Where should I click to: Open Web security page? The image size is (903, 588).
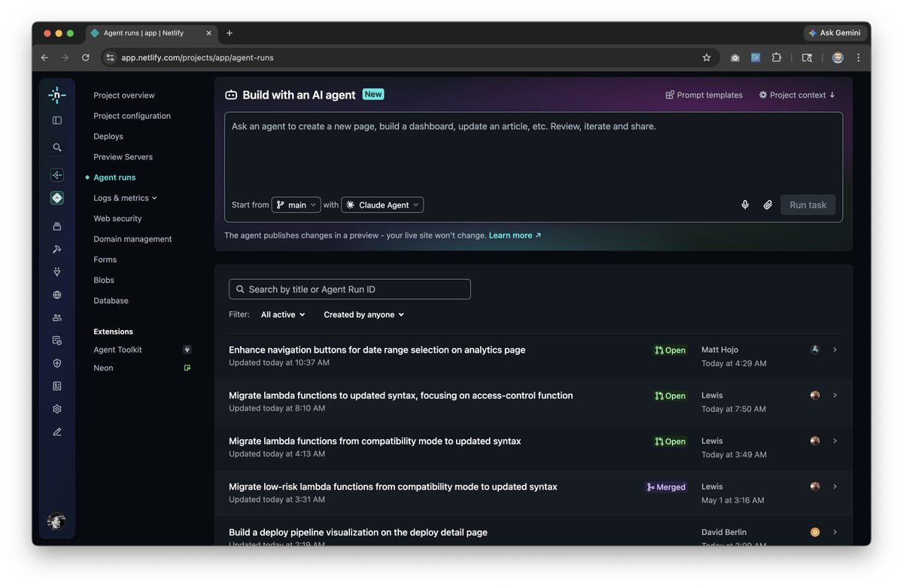117,218
